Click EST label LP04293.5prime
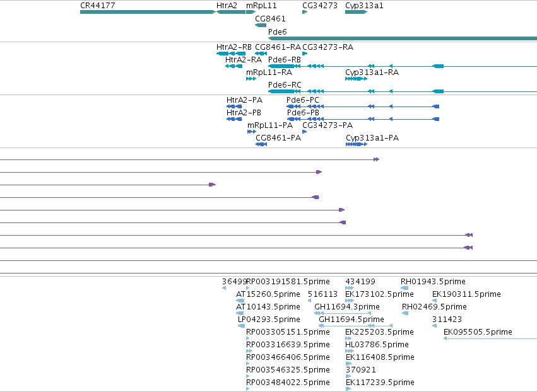The width and height of the screenshot is (537, 392). point(269,320)
